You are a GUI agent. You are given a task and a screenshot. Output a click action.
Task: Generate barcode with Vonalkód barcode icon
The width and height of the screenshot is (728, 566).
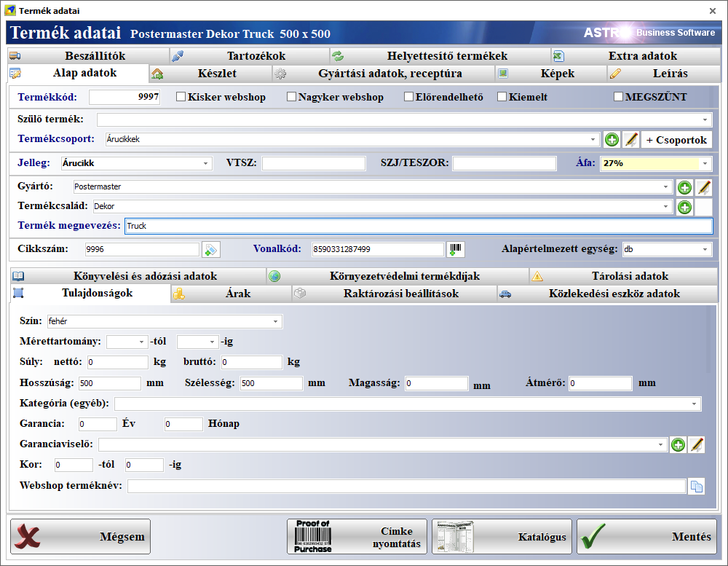[x=456, y=250]
